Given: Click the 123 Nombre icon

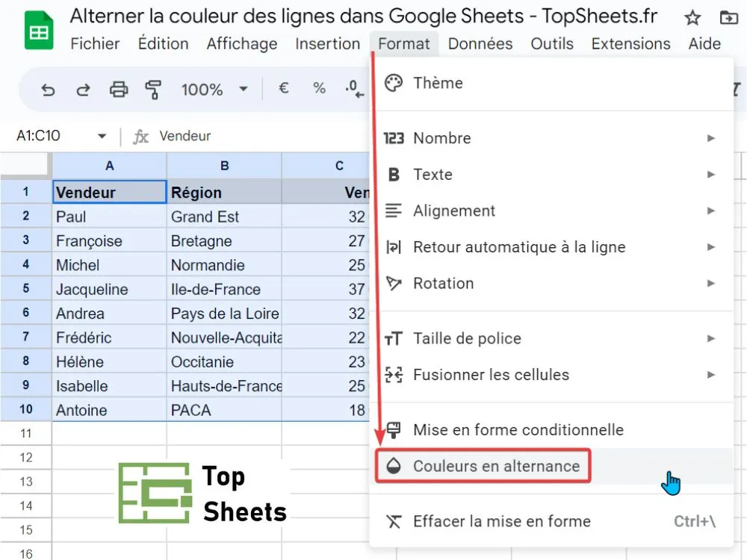Looking at the screenshot, I should [x=394, y=138].
